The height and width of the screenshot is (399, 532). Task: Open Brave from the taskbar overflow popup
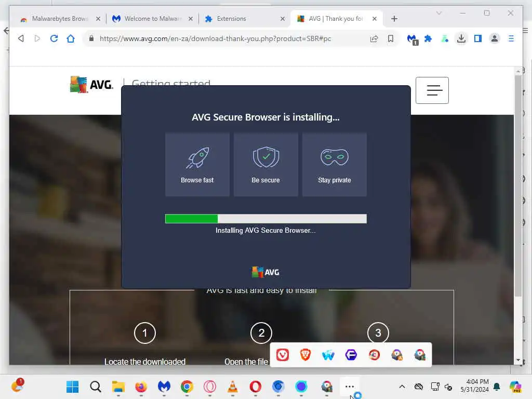(305, 355)
